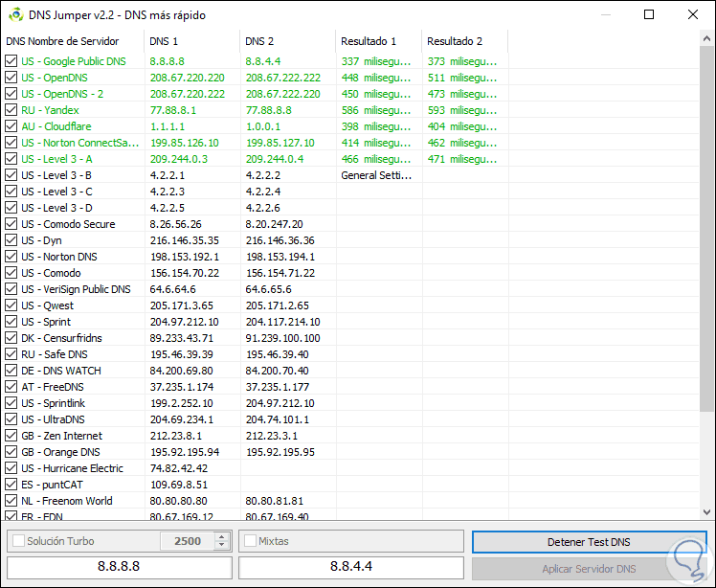This screenshot has width=716, height=588.
Task: Decrease the turbo value with the down spinner arrow
Action: (x=221, y=545)
